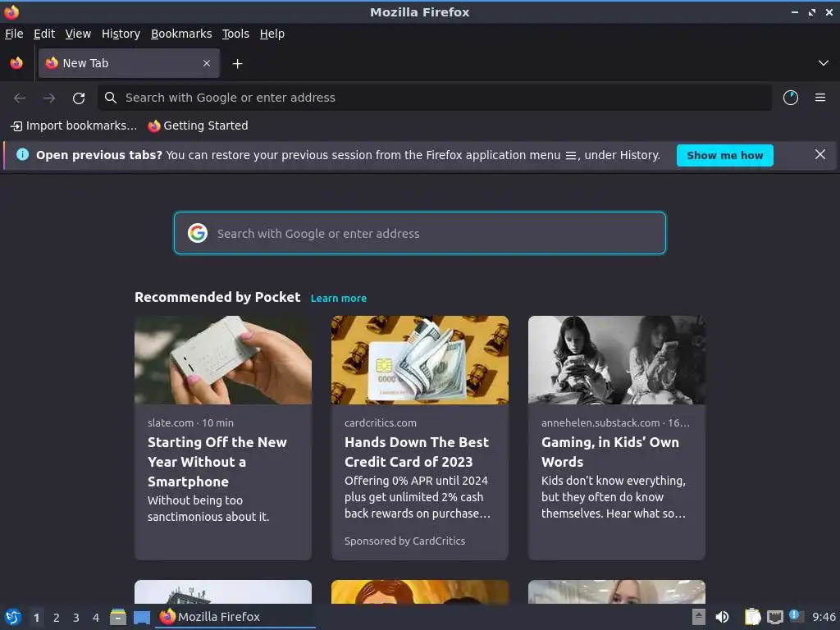The height and width of the screenshot is (630, 840).
Task: Expand the list all tabs chevron
Action: [824, 63]
